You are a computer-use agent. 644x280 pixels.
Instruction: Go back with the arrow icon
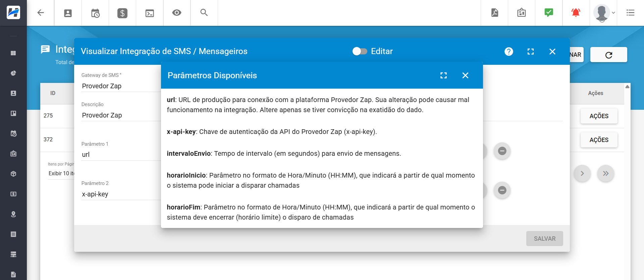point(41,13)
